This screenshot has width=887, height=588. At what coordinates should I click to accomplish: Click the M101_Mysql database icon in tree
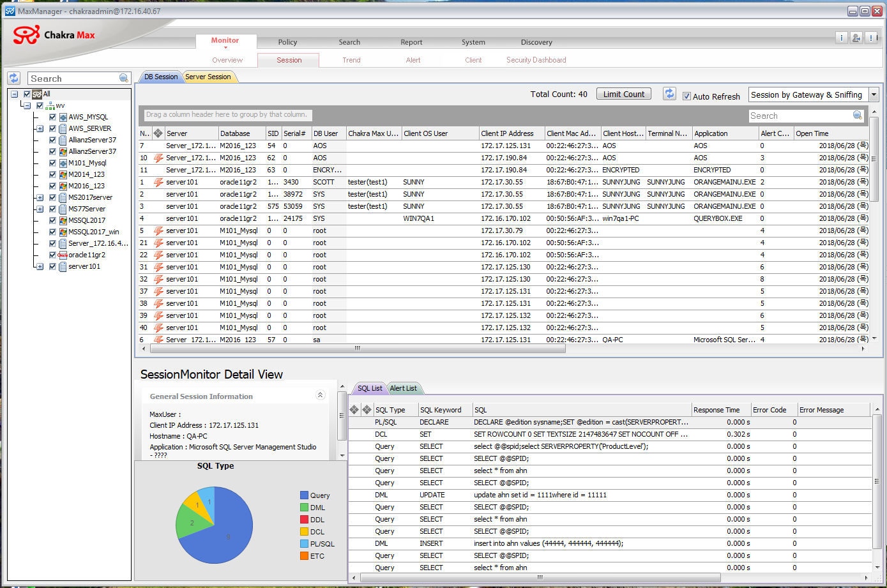click(x=63, y=163)
